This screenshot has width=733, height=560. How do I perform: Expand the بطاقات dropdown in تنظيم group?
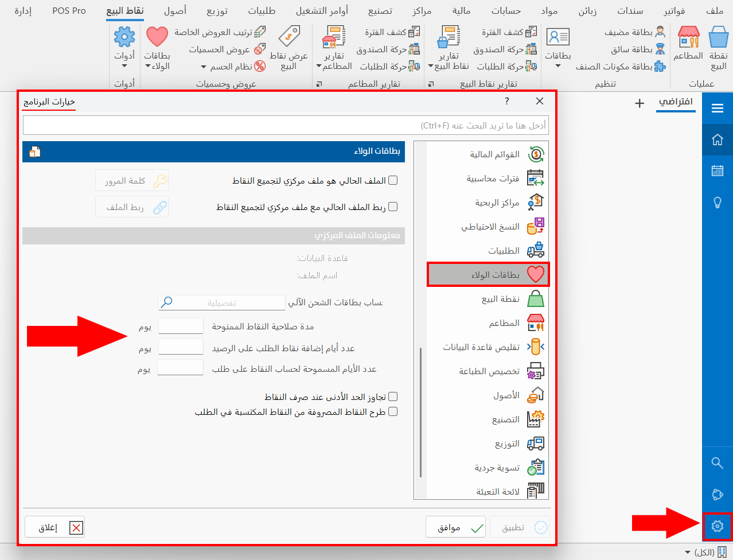pyautogui.click(x=557, y=65)
